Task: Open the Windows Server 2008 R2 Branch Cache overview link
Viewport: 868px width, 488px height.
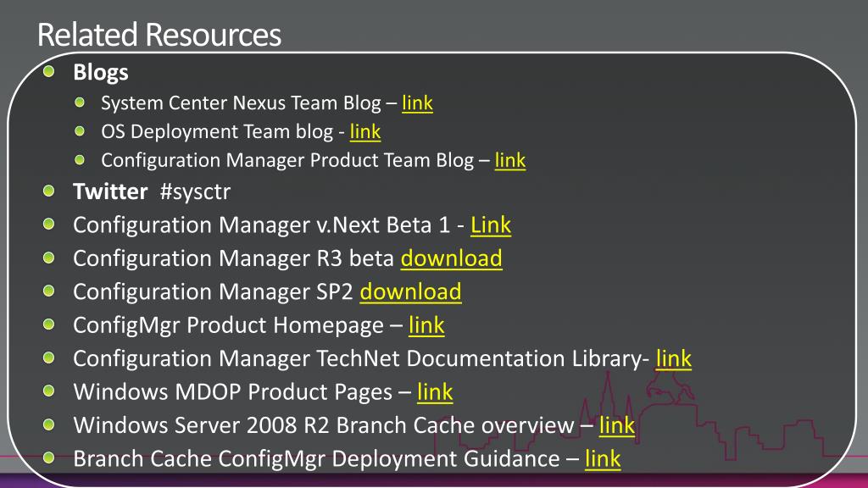Action: [617, 425]
